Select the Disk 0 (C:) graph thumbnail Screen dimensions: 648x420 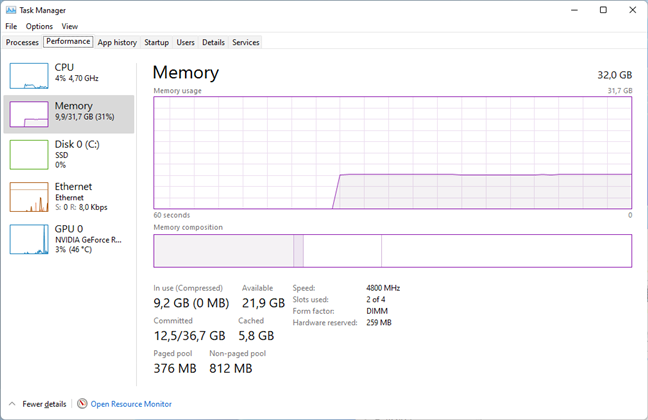(x=29, y=155)
